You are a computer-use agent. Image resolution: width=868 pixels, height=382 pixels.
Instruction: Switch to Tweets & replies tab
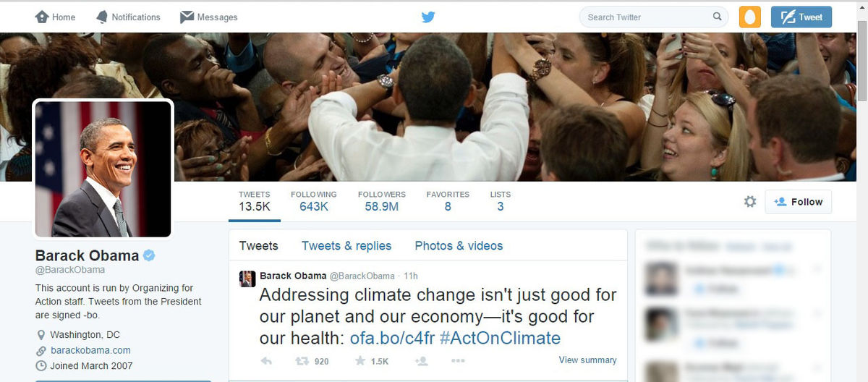[346, 246]
